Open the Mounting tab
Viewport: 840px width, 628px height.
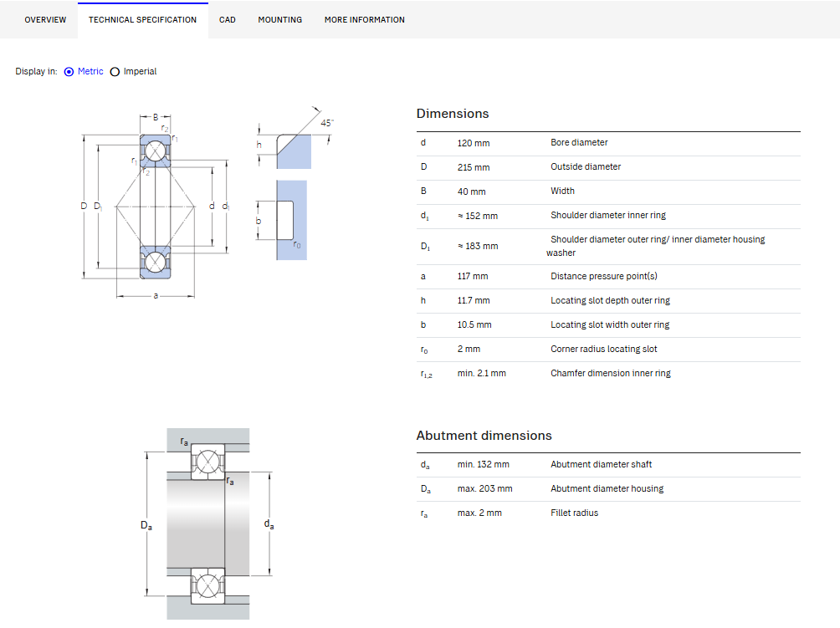[x=280, y=20]
